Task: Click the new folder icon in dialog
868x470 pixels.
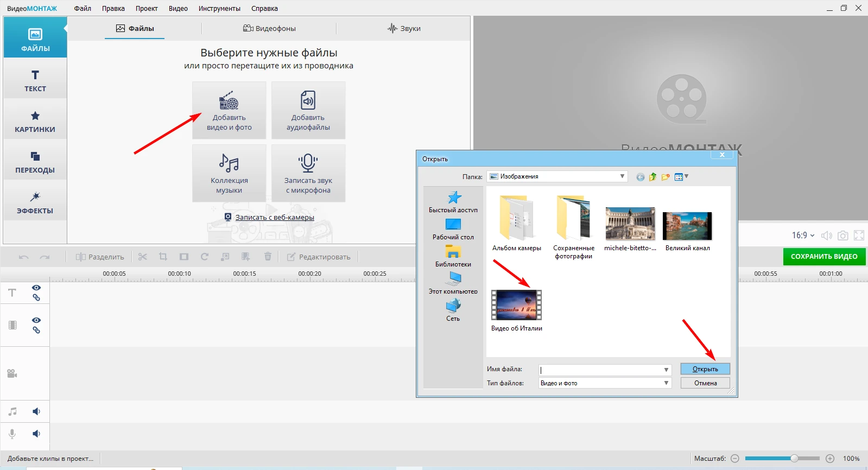Action: click(666, 177)
